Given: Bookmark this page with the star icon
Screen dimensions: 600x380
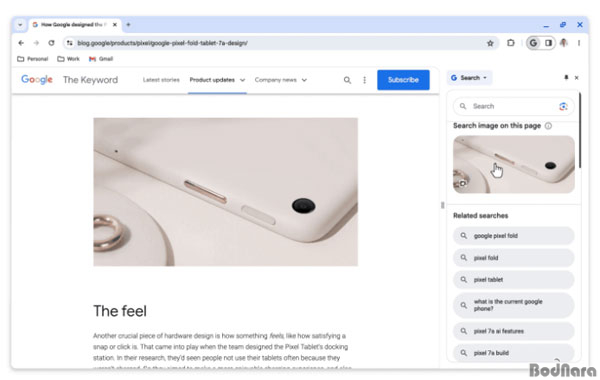Looking at the screenshot, I should click(490, 43).
